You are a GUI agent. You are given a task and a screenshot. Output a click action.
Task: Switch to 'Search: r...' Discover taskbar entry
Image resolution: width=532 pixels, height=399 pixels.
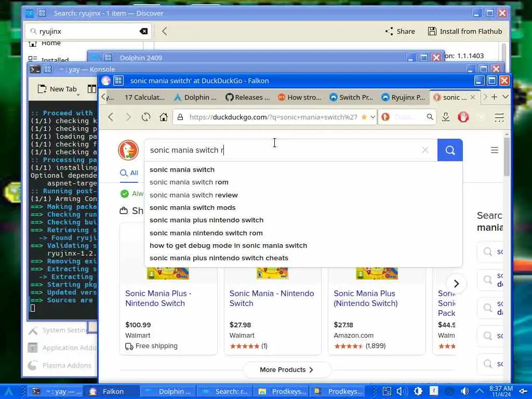click(x=225, y=391)
